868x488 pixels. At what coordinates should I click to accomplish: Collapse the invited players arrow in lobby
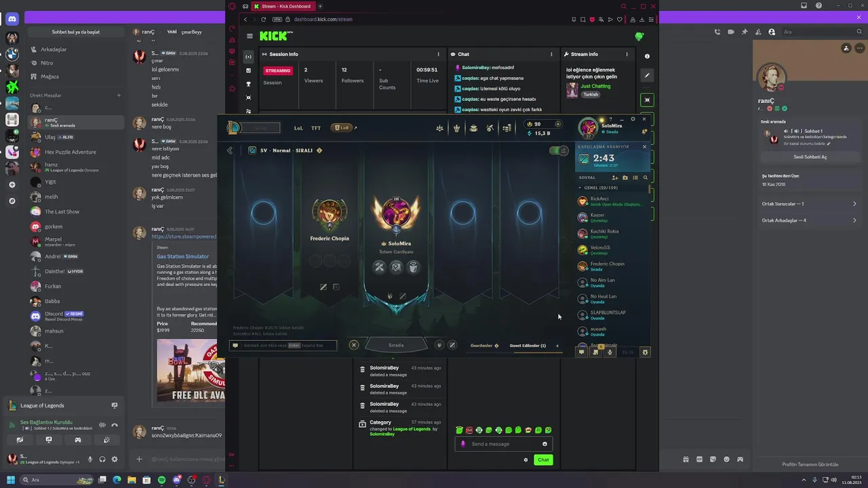click(x=557, y=346)
